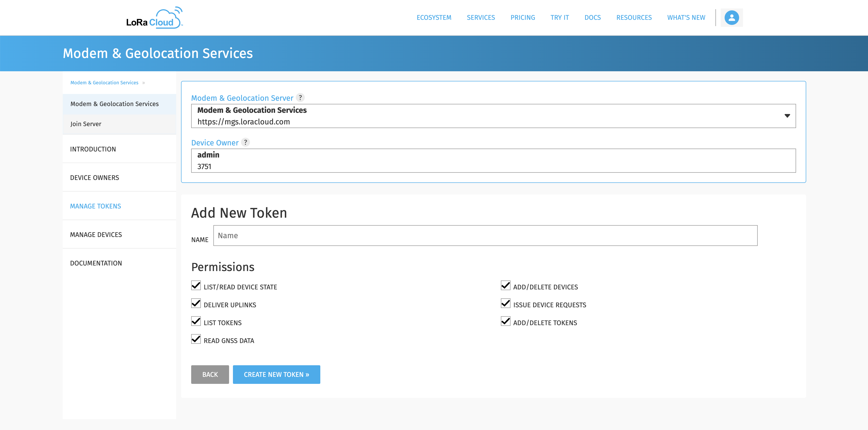Open the Documentation sidebar section
The height and width of the screenshot is (430, 868).
click(x=119, y=263)
